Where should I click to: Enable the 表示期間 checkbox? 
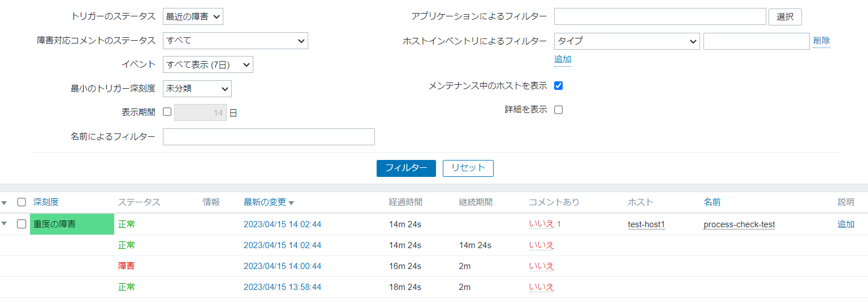pos(167,112)
